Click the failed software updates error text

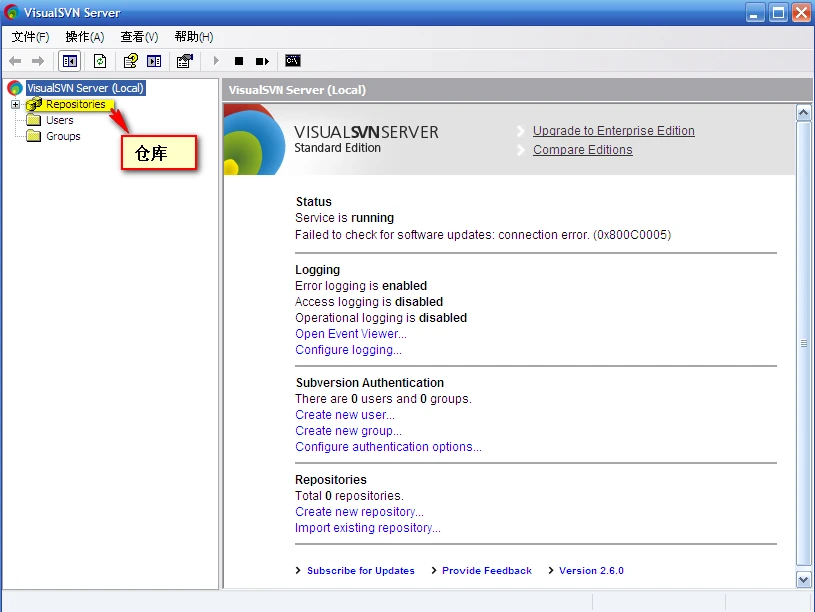483,235
